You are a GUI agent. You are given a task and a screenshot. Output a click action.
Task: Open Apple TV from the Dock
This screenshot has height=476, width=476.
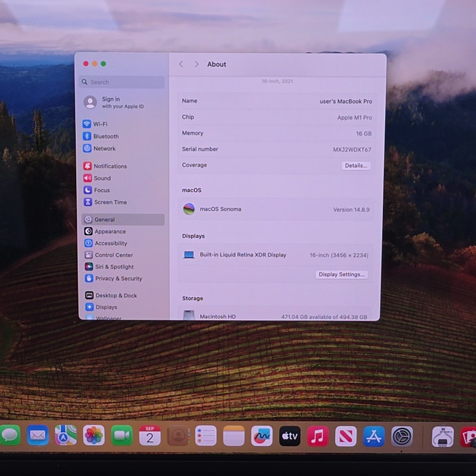[x=290, y=436]
